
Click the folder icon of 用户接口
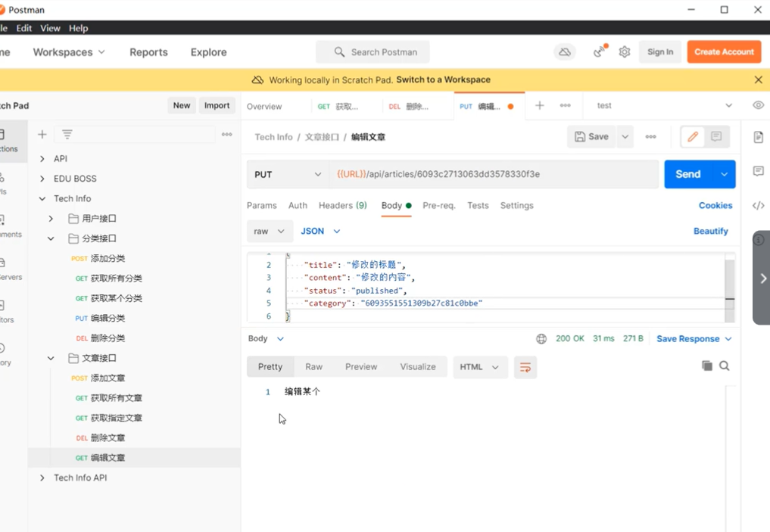(x=73, y=219)
